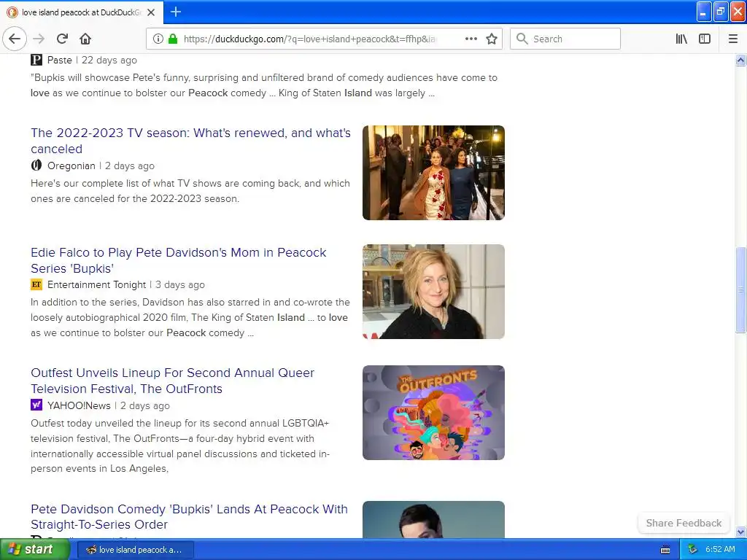Click the Entertainment Tonight source name

pyautogui.click(x=97, y=285)
